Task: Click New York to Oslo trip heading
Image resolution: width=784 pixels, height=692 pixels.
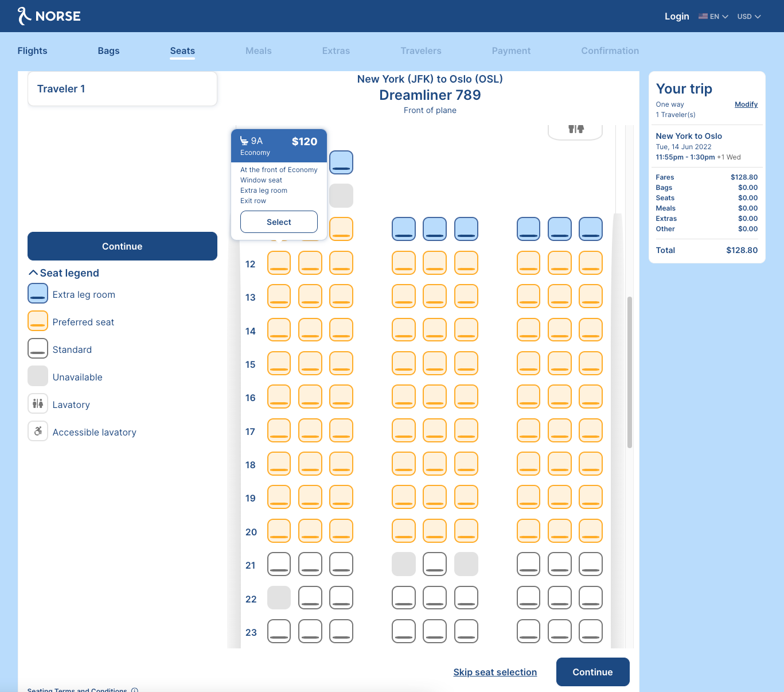Action: tap(689, 136)
